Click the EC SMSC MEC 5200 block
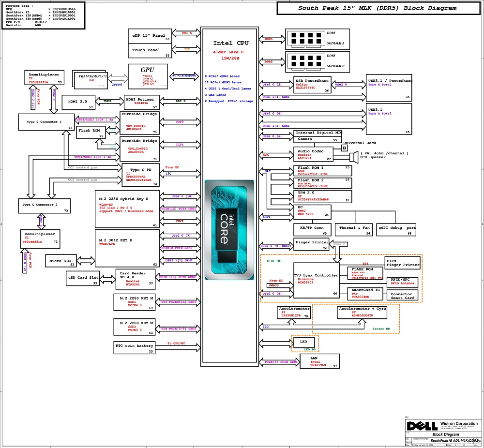The image size is (484, 448). (312, 212)
